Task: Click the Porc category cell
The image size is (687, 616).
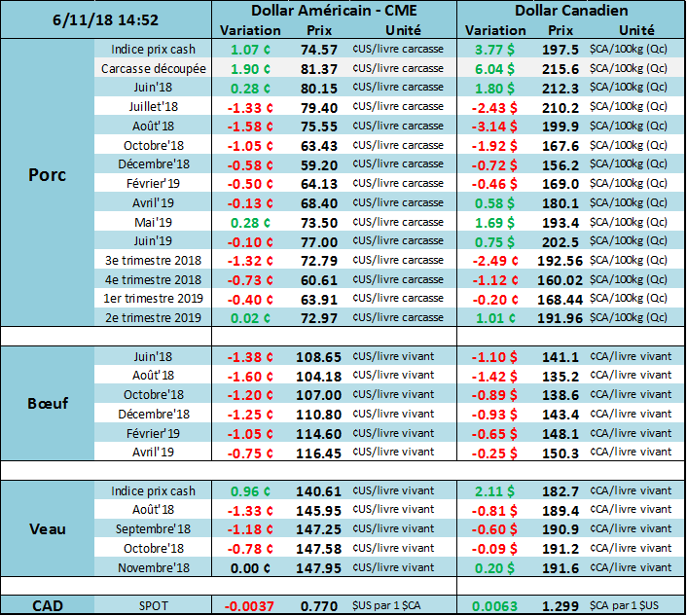Action: pyautogui.click(x=49, y=175)
